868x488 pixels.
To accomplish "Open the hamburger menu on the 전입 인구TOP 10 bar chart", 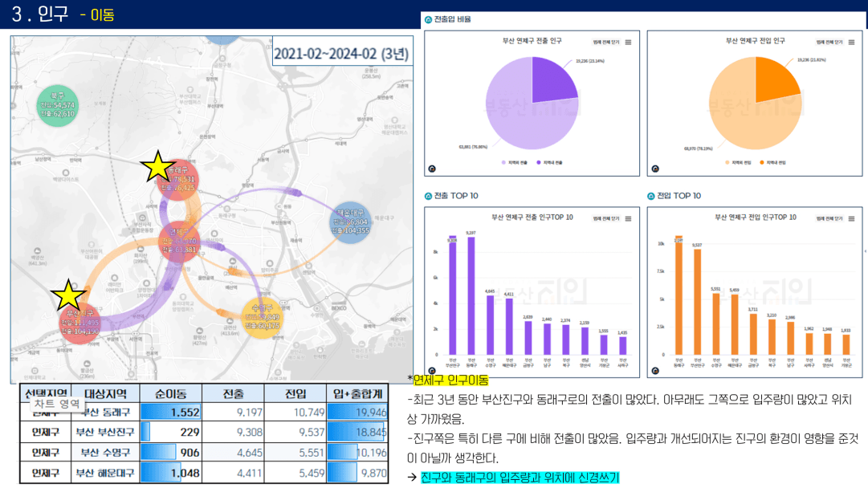I will point(851,218).
